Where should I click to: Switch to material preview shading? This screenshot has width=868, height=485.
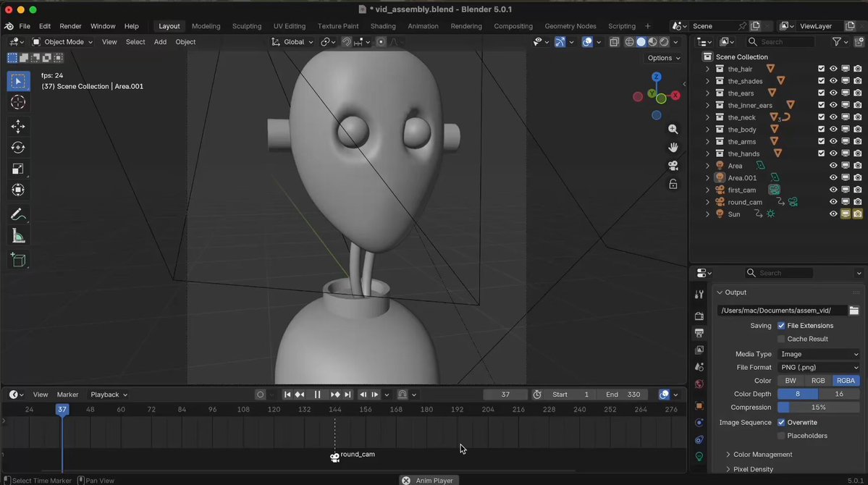tap(653, 41)
